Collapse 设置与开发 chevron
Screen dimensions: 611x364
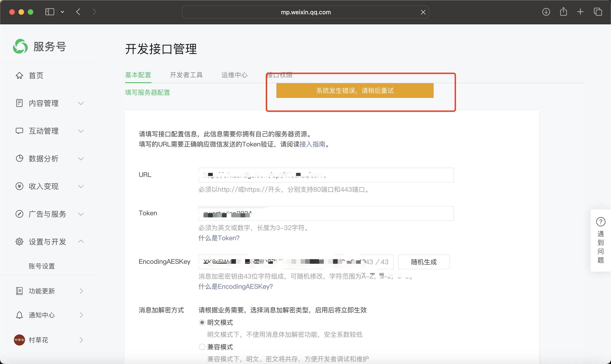point(81,241)
